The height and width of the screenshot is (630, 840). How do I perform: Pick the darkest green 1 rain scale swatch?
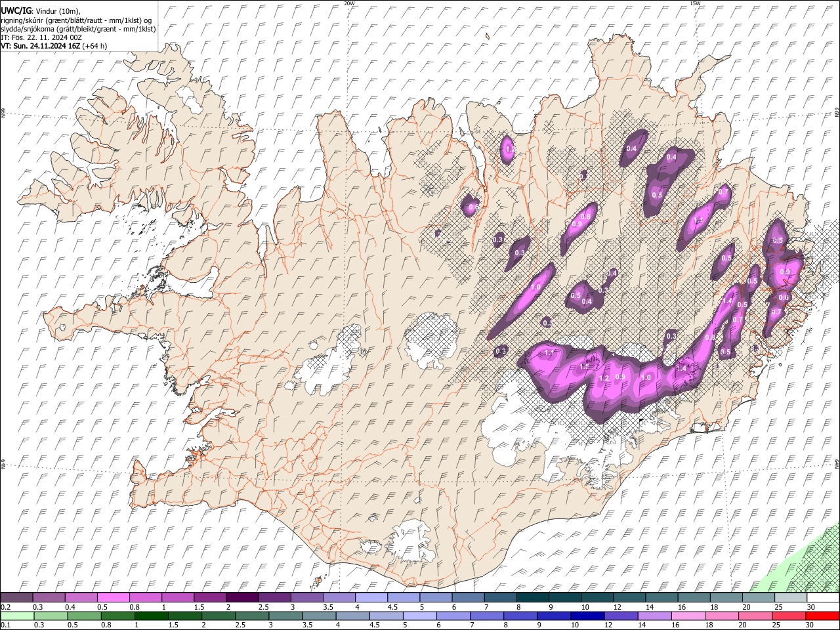pos(151,616)
